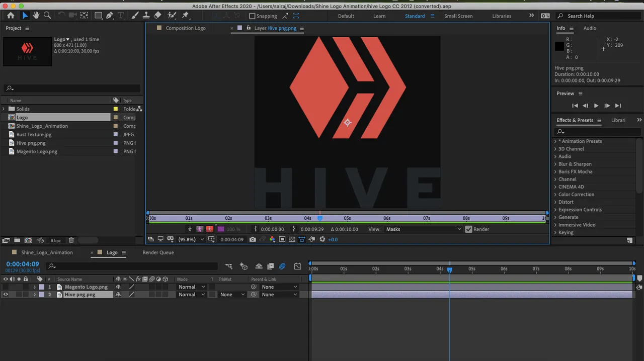This screenshot has width=644, height=361.
Task: Open Mode dropdown for Hive png.png layer
Action: tap(192, 295)
